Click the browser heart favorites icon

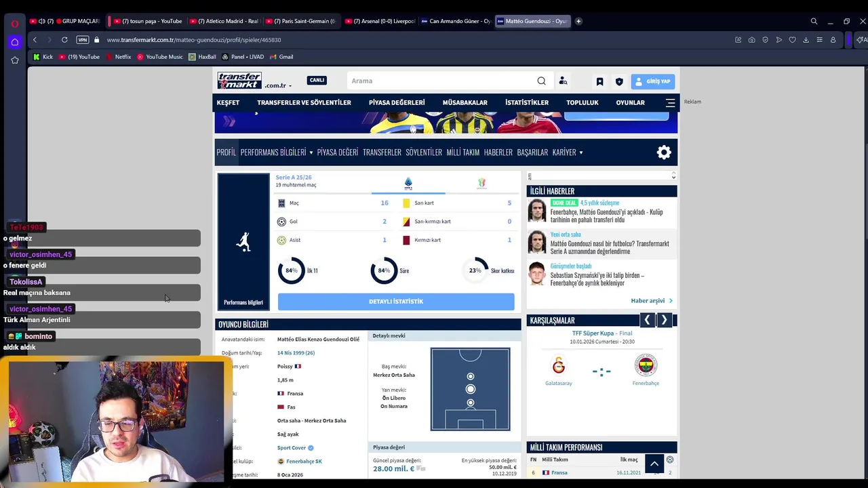click(792, 40)
